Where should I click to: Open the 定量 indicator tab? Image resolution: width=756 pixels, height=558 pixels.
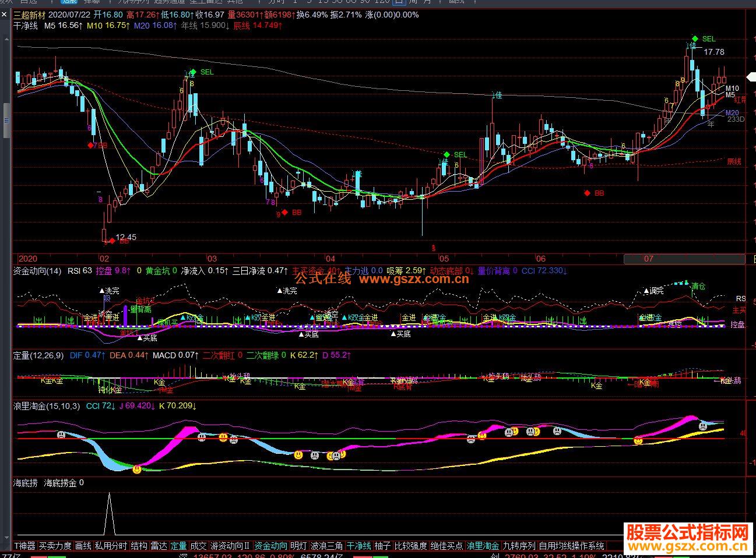178,546
